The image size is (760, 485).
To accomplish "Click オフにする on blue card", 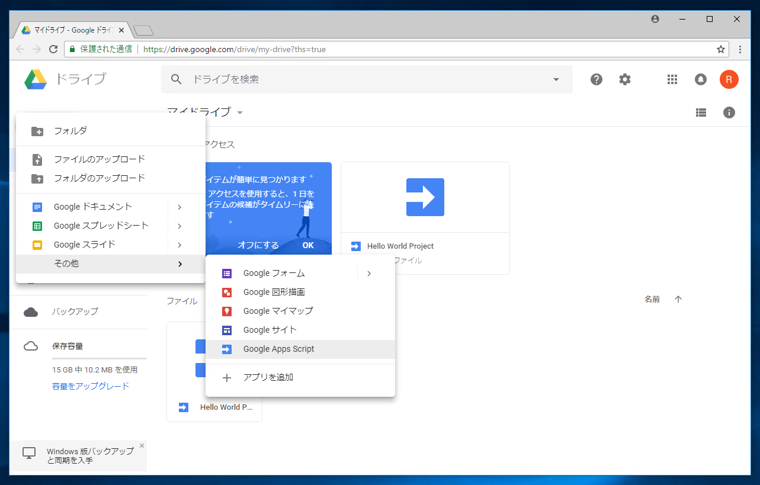I will point(258,245).
